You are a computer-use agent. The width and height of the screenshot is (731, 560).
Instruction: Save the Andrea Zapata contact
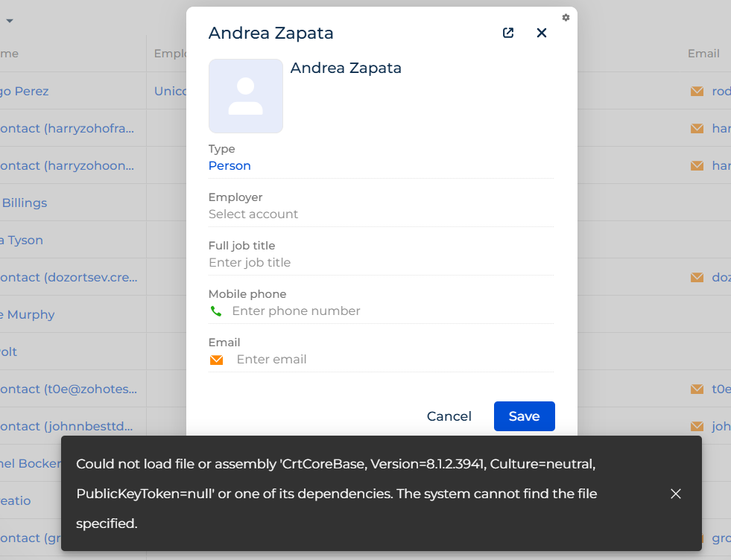coord(524,416)
